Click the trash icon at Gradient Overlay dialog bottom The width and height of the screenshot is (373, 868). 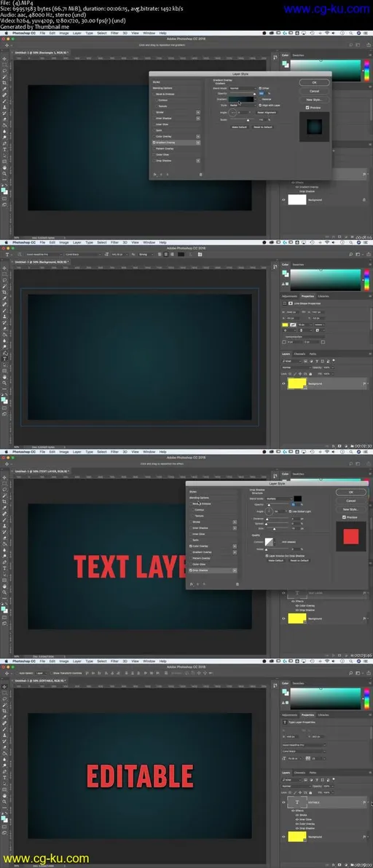(200, 175)
